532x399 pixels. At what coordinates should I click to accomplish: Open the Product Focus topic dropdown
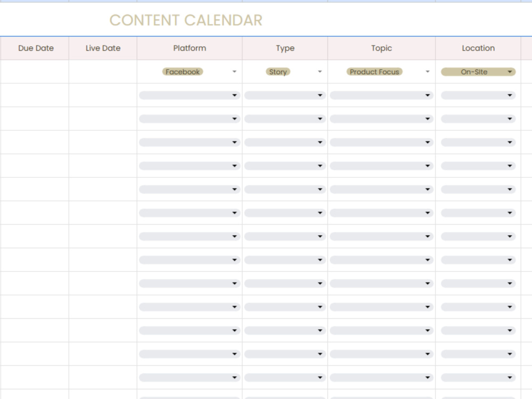374,72
